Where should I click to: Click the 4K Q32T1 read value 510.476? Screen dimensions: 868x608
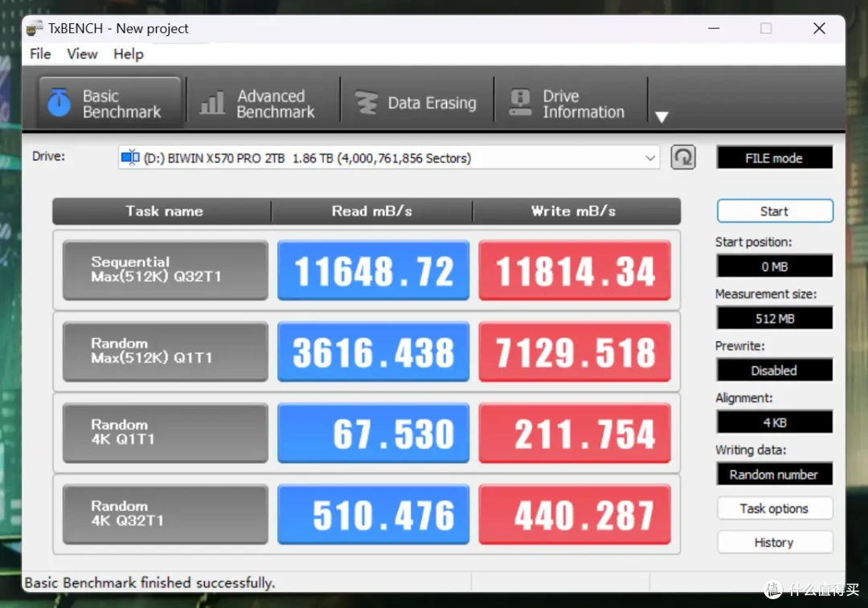(374, 514)
